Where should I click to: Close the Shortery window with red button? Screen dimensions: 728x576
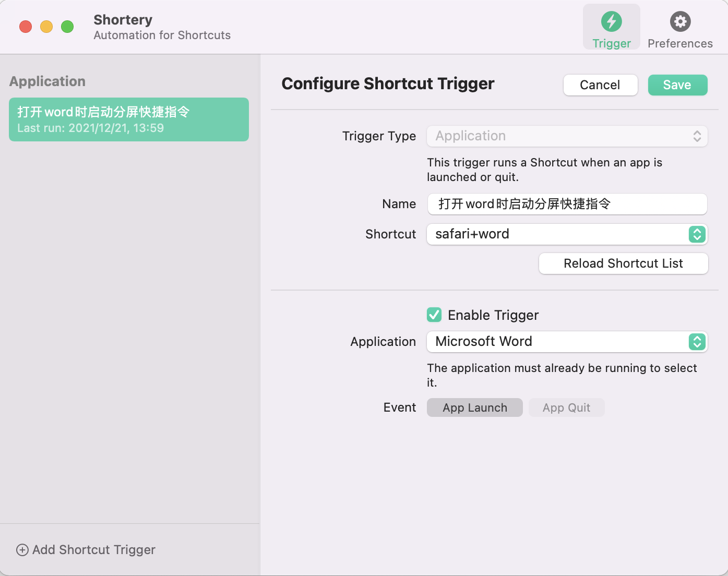pos(26,27)
